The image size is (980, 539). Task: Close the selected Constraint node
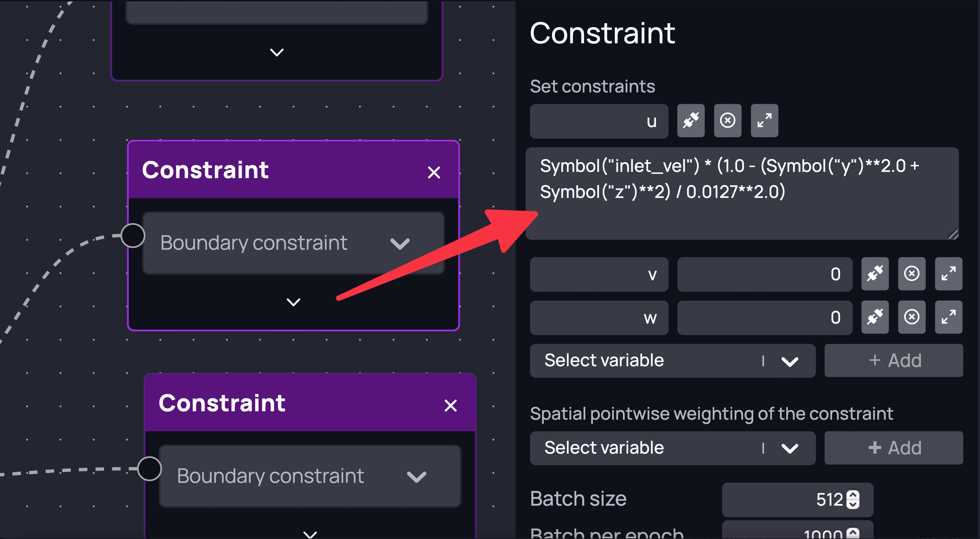[434, 172]
